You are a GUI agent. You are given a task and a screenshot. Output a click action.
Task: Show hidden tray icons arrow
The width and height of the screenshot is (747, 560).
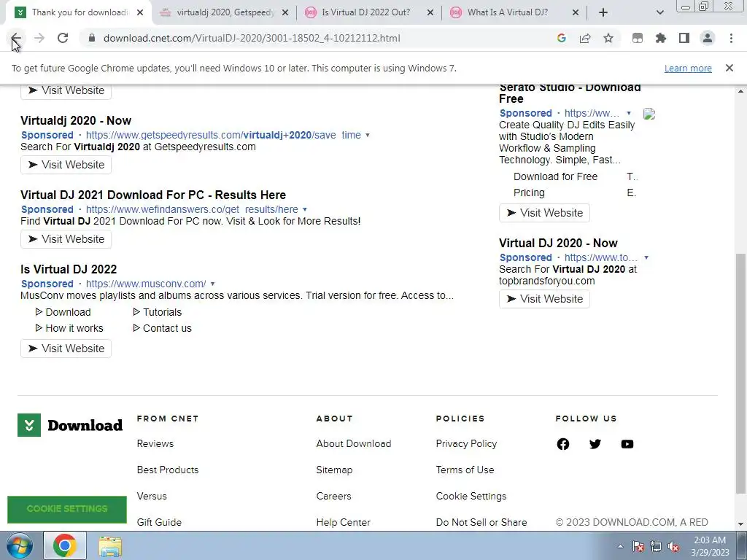click(620, 547)
